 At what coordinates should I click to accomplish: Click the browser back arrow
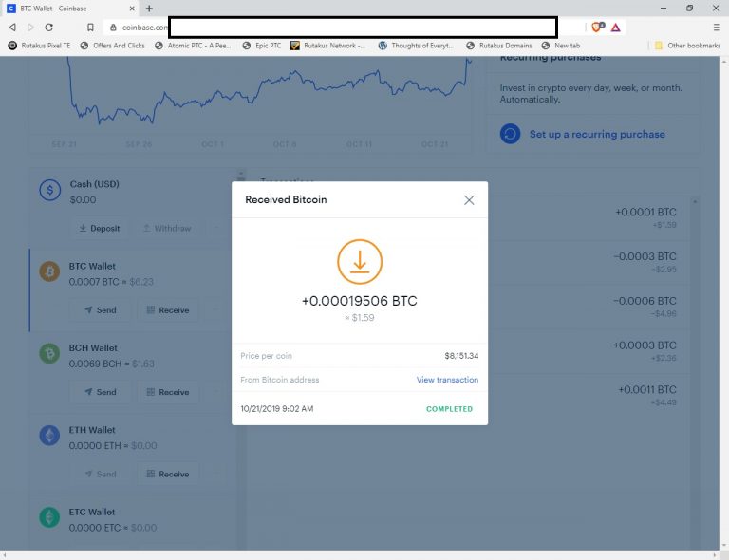tap(13, 28)
